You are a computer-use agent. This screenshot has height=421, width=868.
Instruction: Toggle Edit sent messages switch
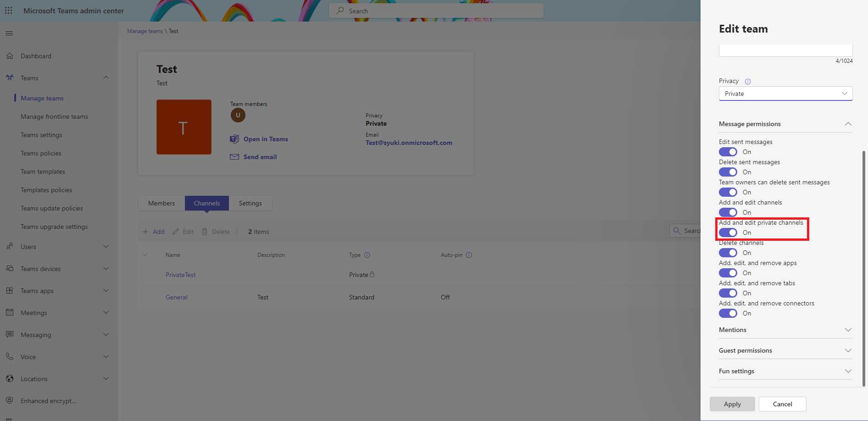(x=728, y=152)
